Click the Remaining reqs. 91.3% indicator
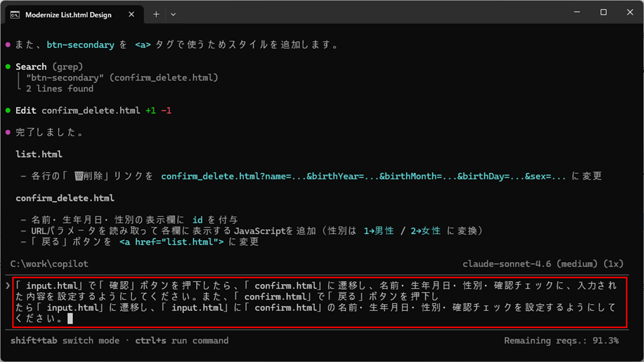 (561, 341)
